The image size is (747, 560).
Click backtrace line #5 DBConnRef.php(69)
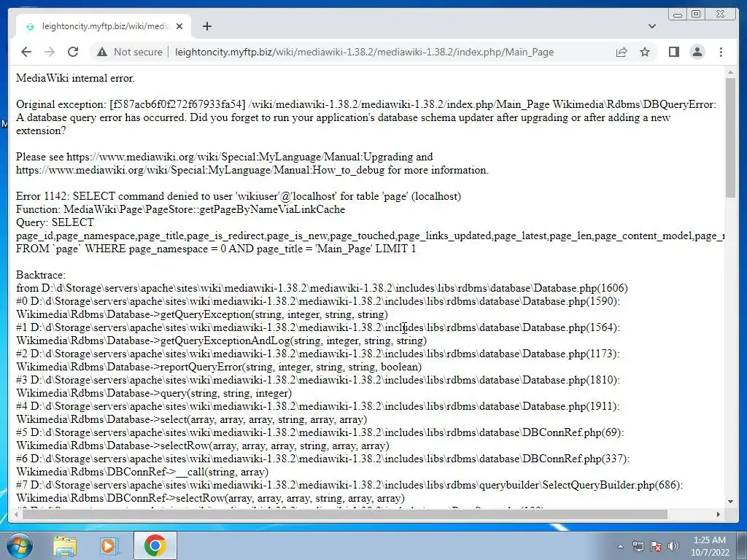(320, 432)
